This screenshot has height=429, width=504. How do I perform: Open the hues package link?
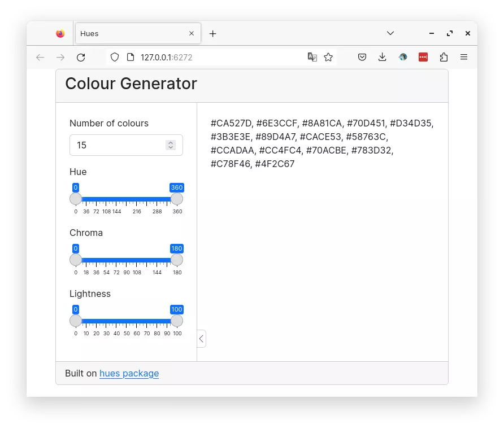129,373
